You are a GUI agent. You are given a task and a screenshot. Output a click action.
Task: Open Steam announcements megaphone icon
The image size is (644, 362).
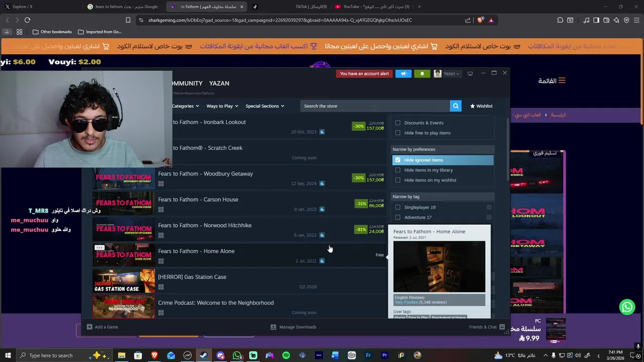(404, 73)
